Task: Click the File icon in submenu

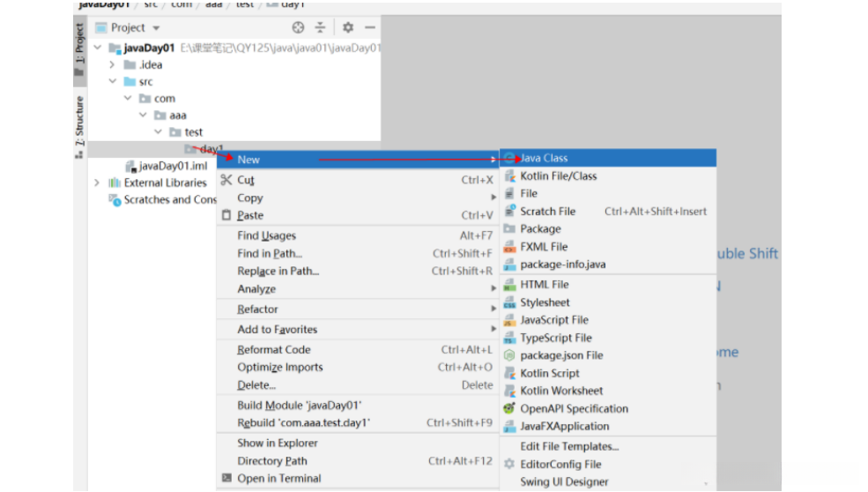Action: coord(510,193)
